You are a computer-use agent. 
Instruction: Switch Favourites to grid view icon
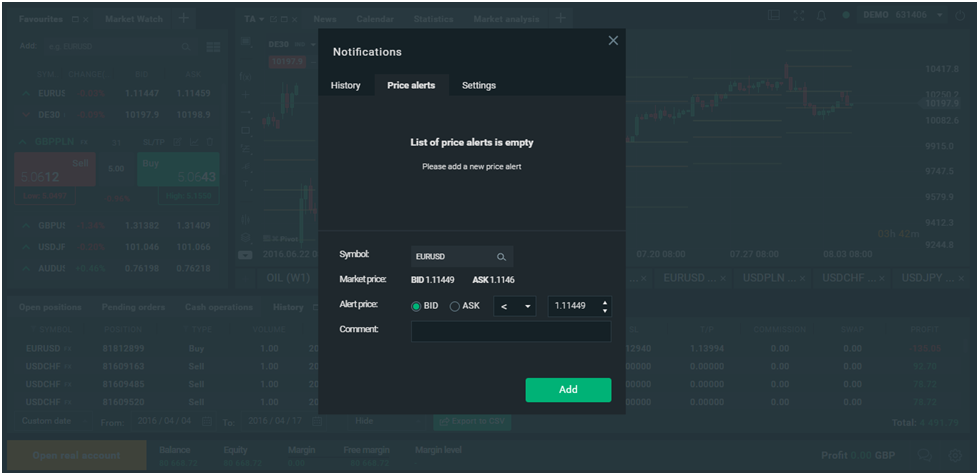pos(213,47)
